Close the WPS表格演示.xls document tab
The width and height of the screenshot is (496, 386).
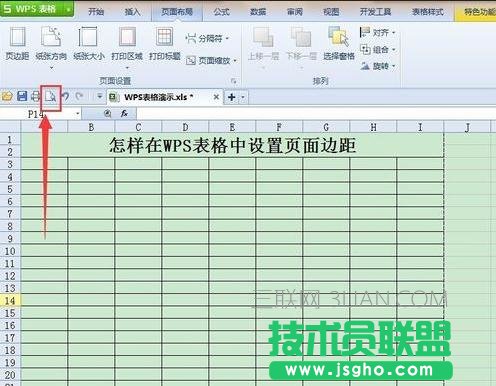click(216, 97)
